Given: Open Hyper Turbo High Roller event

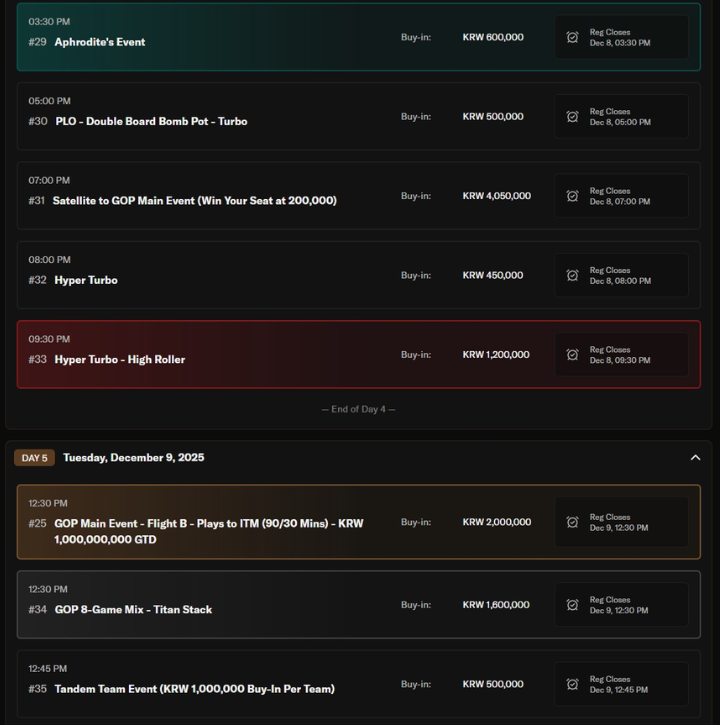Looking at the screenshot, I should (x=119, y=359).
